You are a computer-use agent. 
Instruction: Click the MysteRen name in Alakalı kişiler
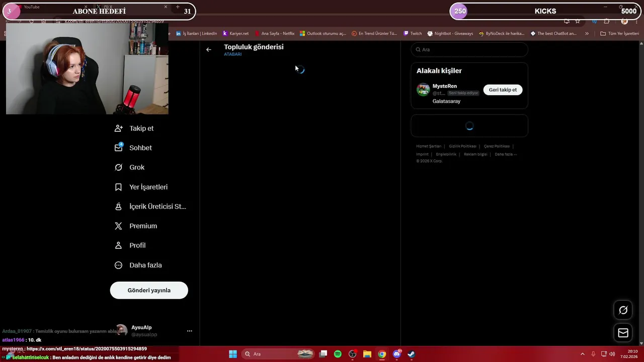[445, 86]
